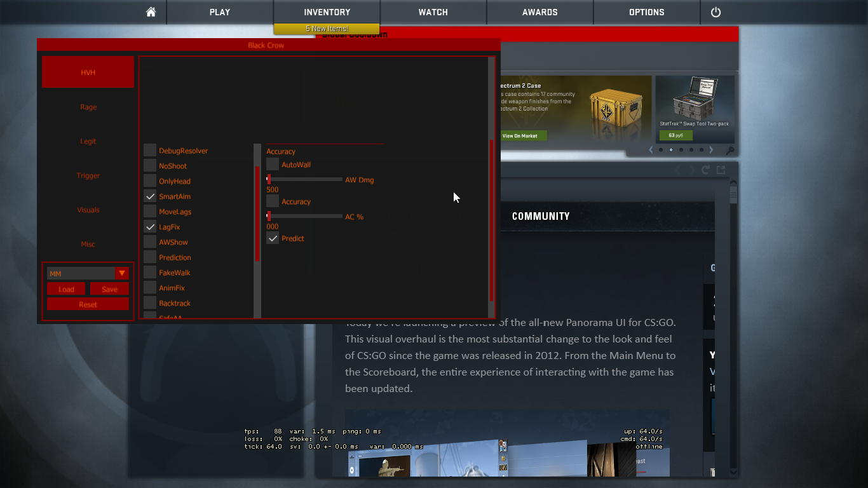Check the Accuracy checkbox above AC %
This screenshot has height=488, width=868.
click(x=273, y=201)
